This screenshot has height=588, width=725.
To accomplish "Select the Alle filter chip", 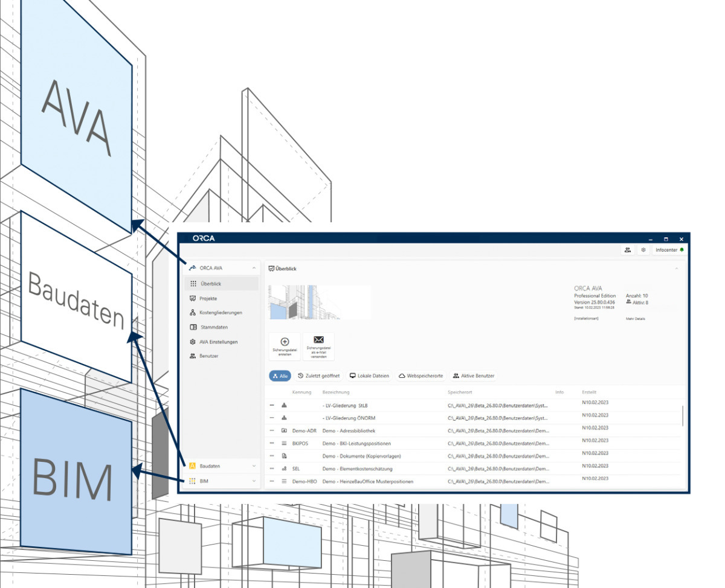I will pos(280,376).
